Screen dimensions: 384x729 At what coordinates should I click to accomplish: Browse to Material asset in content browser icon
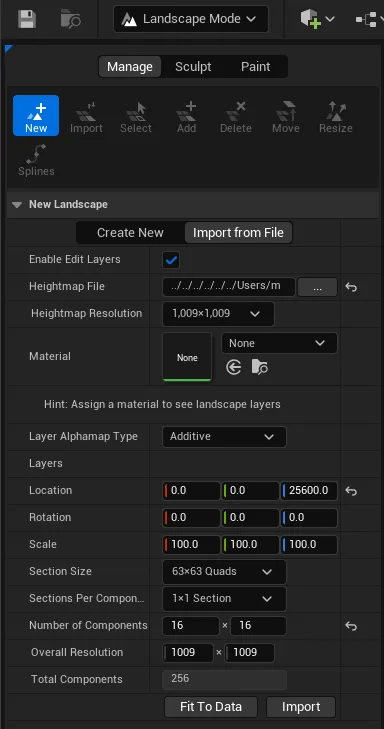pyautogui.click(x=259, y=368)
